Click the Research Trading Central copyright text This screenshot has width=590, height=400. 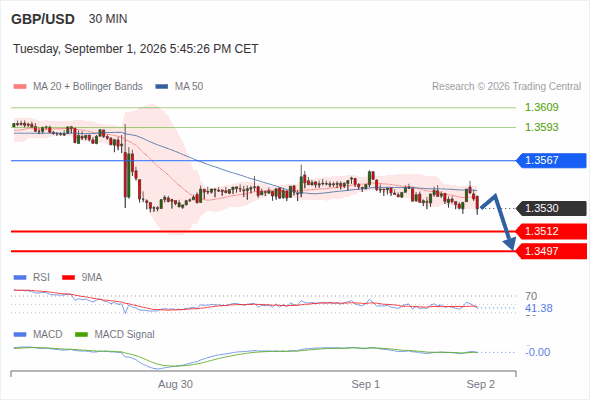(x=506, y=87)
